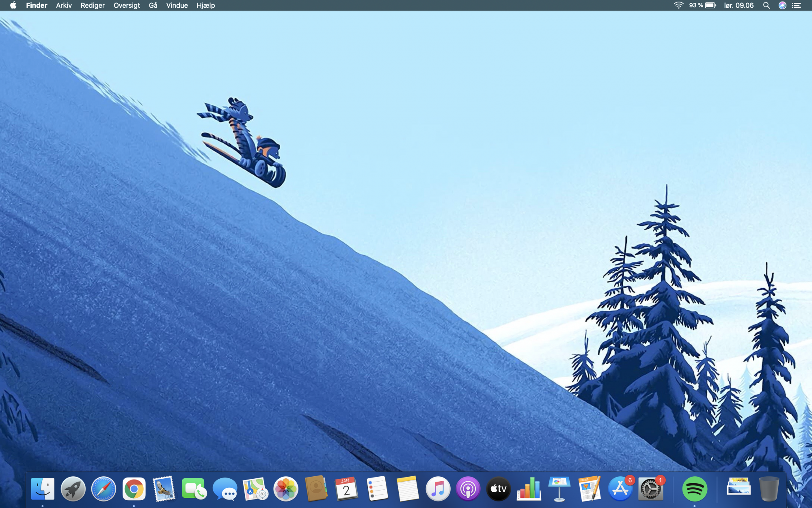Viewport: 812px width, 508px height.
Task: Open Music app in Dock
Action: pyautogui.click(x=438, y=488)
